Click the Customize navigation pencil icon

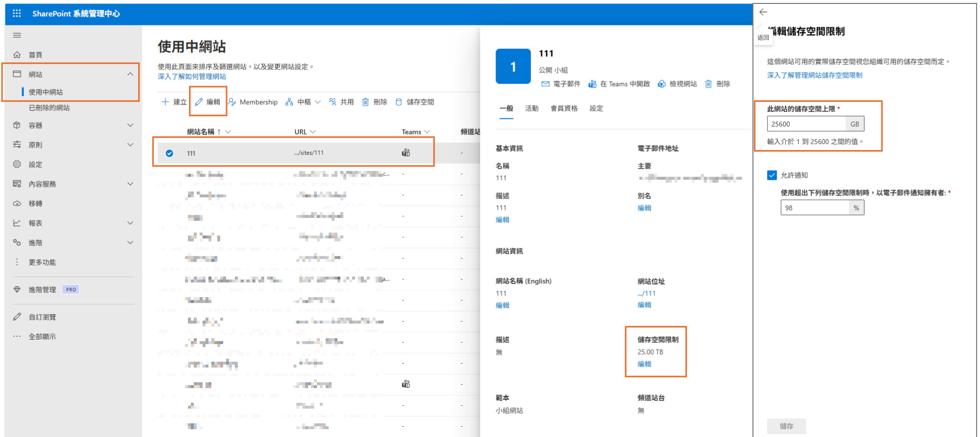tap(17, 317)
